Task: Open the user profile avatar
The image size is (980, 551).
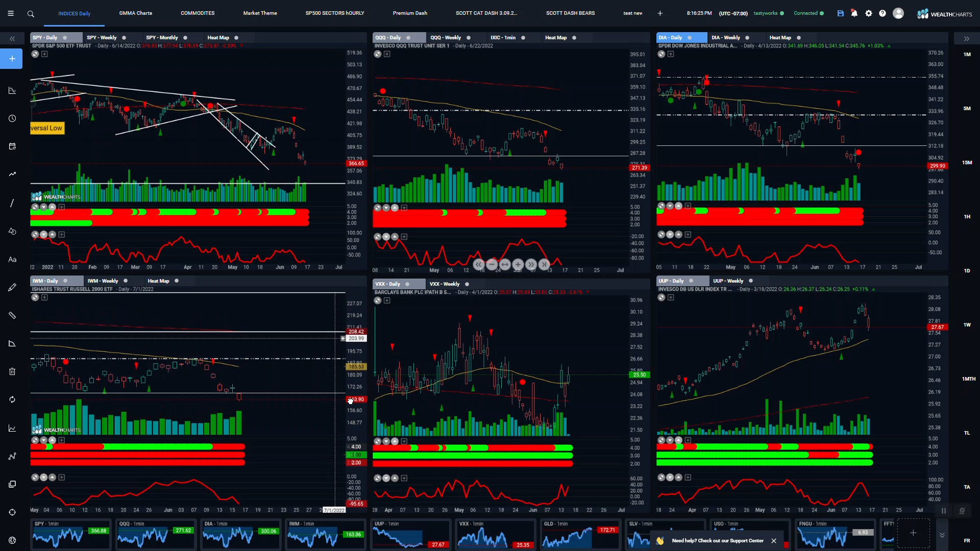Action: click(898, 13)
